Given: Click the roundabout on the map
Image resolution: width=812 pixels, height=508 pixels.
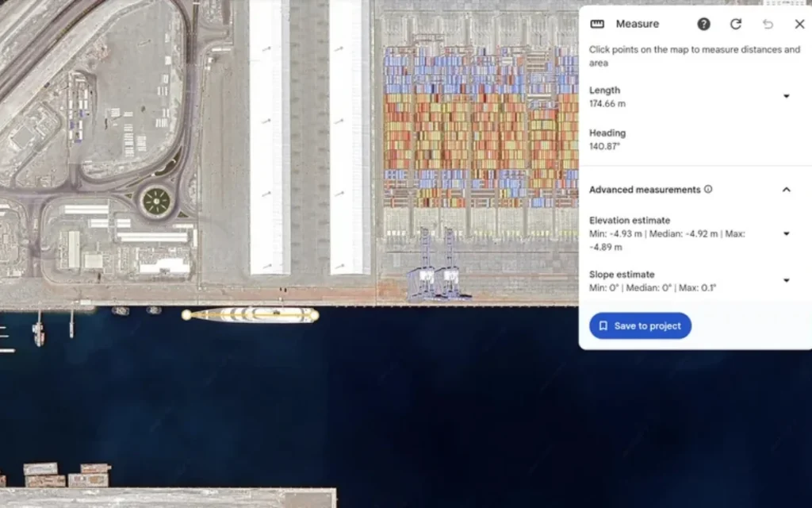Looking at the screenshot, I should [x=156, y=201].
